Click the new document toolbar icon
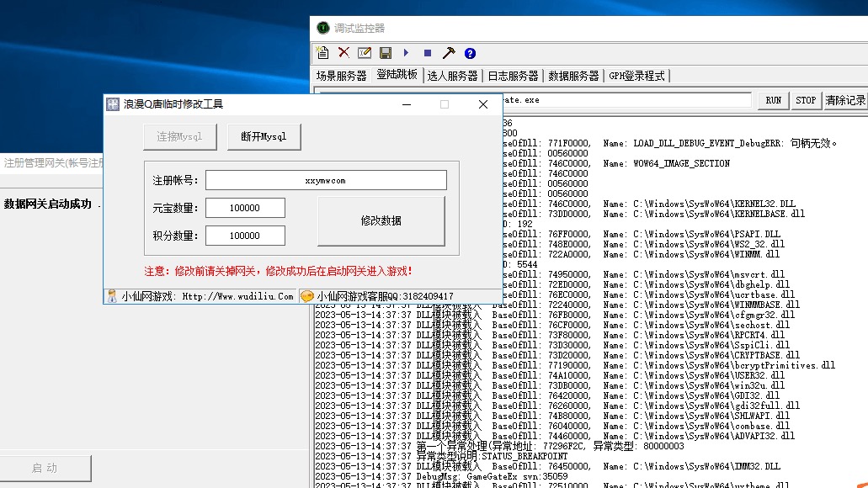868x488 pixels. (322, 53)
